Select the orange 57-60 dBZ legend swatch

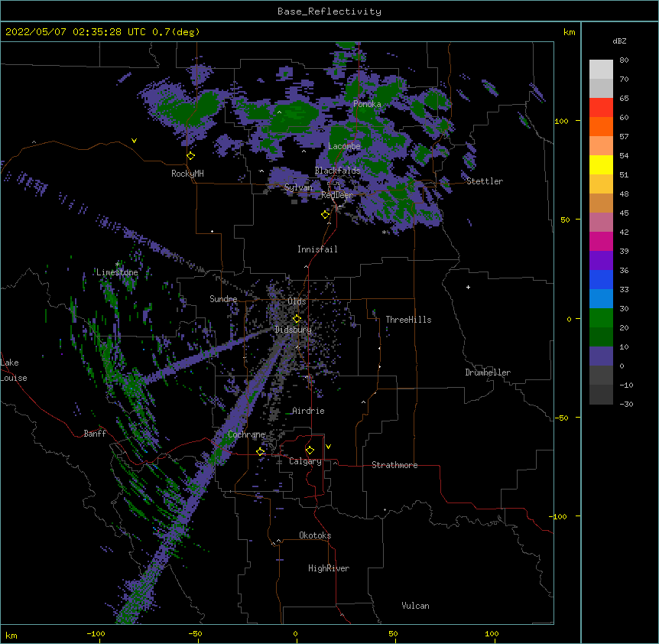point(601,127)
